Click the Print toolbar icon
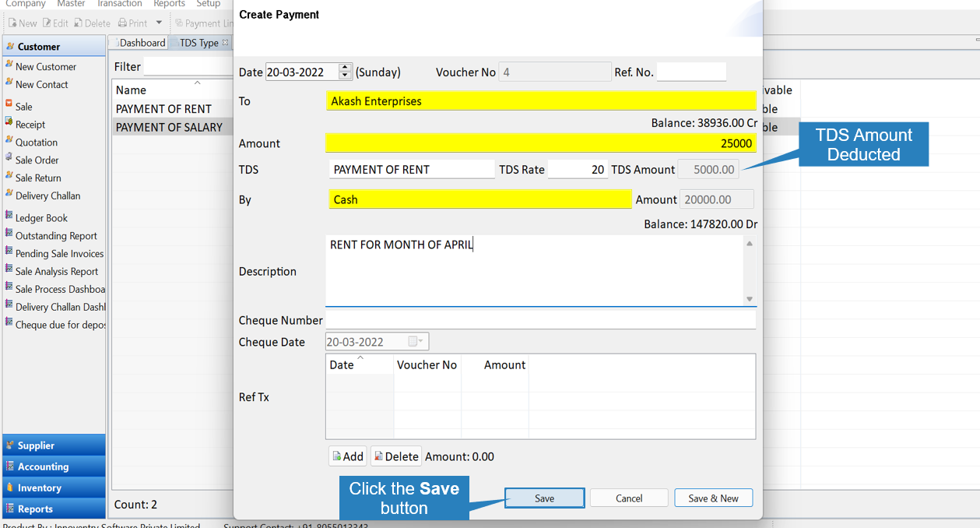The height and width of the screenshot is (528, 980). point(132,23)
